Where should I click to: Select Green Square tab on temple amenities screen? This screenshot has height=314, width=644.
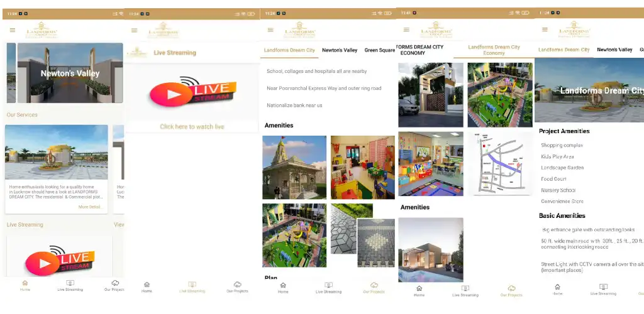(x=379, y=50)
